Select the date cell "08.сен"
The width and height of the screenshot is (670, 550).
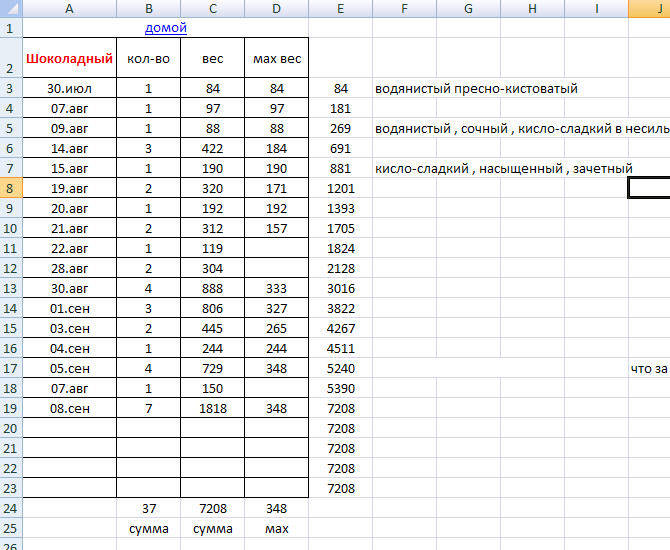click(x=68, y=408)
